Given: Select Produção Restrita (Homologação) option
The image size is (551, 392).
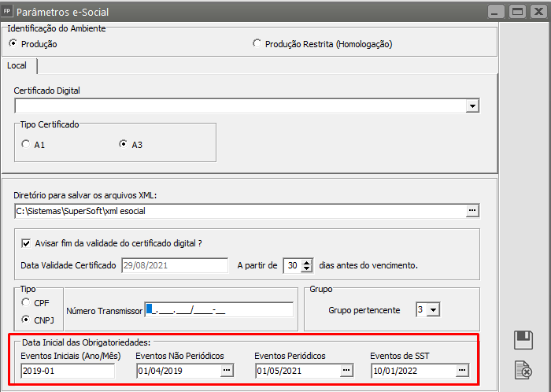Looking at the screenshot, I should pos(257,44).
